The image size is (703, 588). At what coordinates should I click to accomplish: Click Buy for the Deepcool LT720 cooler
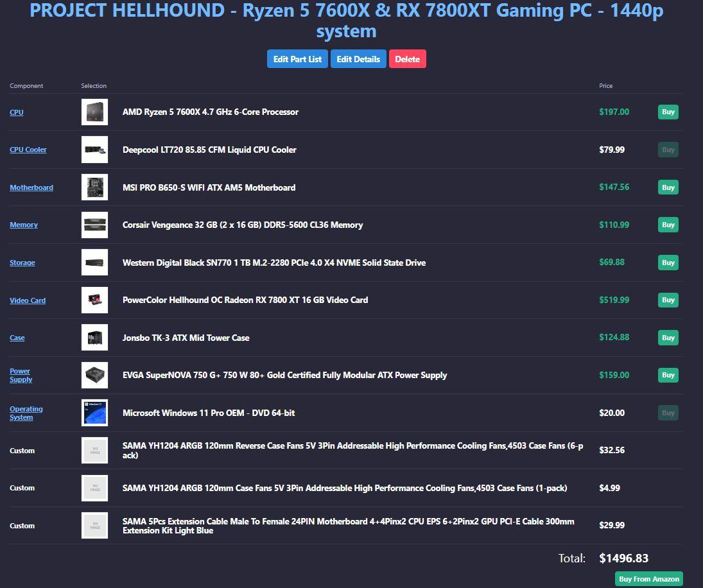tap(668, 150)
